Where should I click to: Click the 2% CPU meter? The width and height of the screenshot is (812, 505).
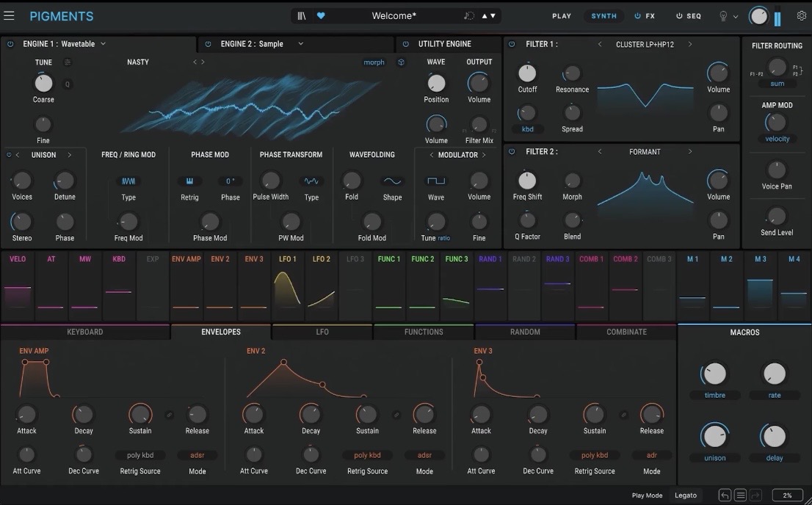point(786,495)
